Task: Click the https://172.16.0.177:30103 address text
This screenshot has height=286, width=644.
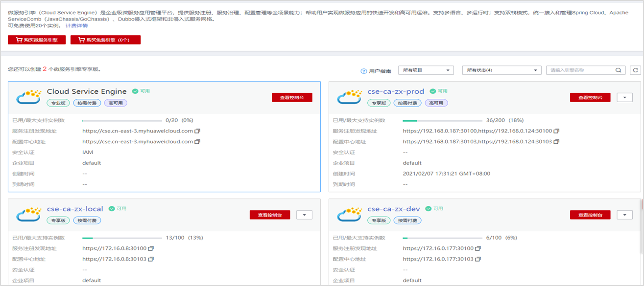Action: tap(438, 259)
